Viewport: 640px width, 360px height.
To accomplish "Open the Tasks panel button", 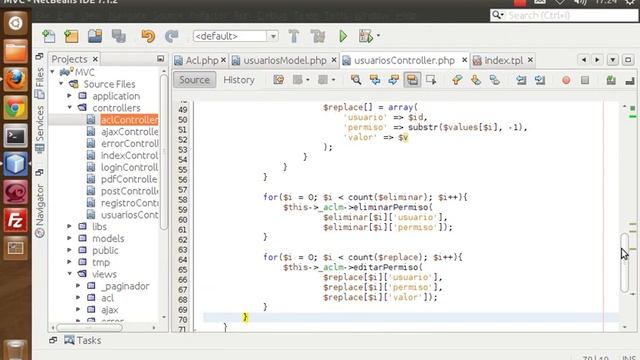I will pos(83,340).
